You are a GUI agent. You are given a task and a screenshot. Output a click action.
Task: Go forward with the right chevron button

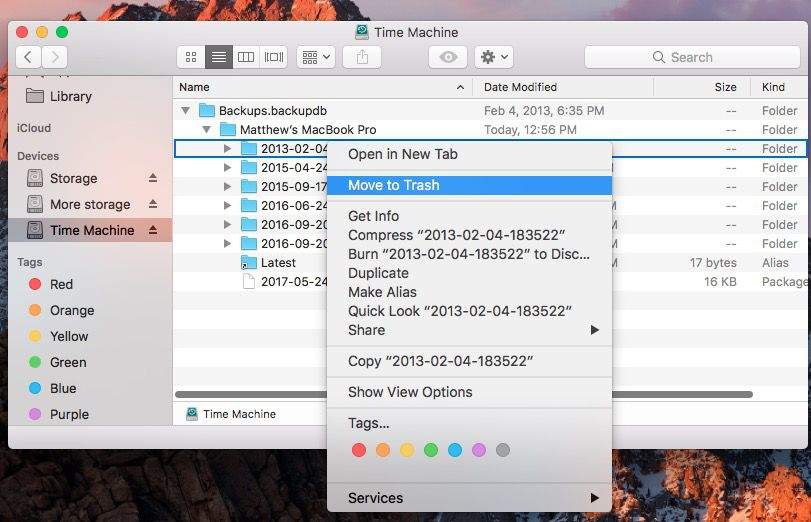(x=54, y=57)
